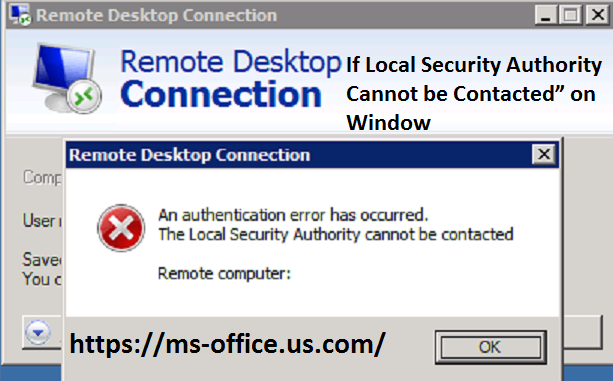Click the partly hidden button at bottom right
613x381 pixels.
click(x=583, y=332)
